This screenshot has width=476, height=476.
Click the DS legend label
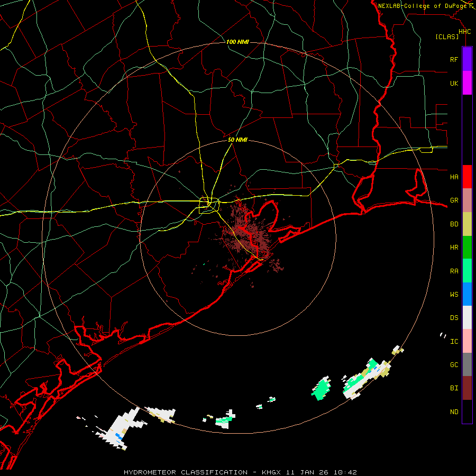click(454, 318)
